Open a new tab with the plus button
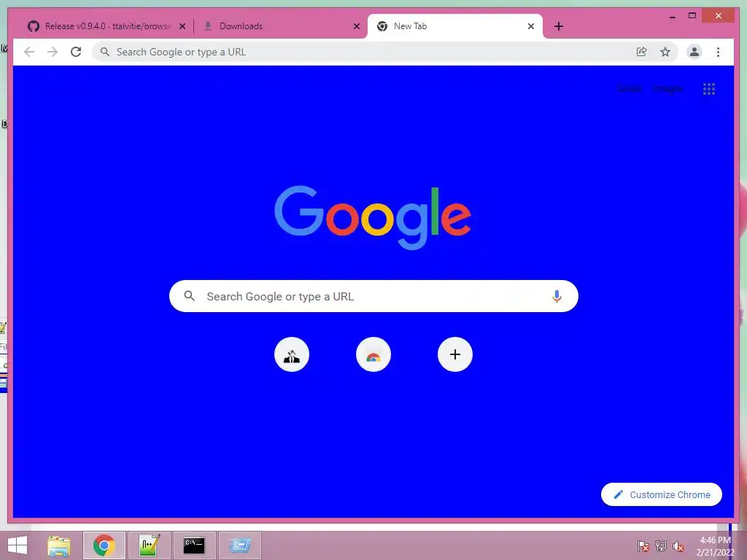 click(559, 26)
